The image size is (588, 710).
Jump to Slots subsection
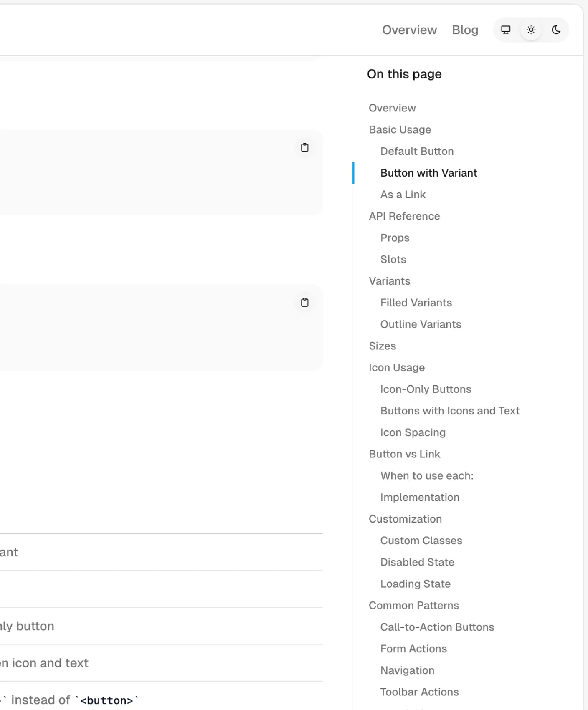click(393, 260)
